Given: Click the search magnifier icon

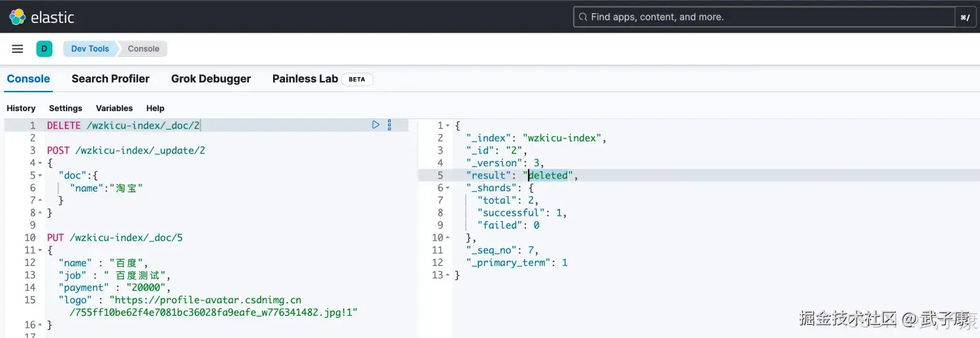Looking at the screenshot, I should click(x=582, y=17).
